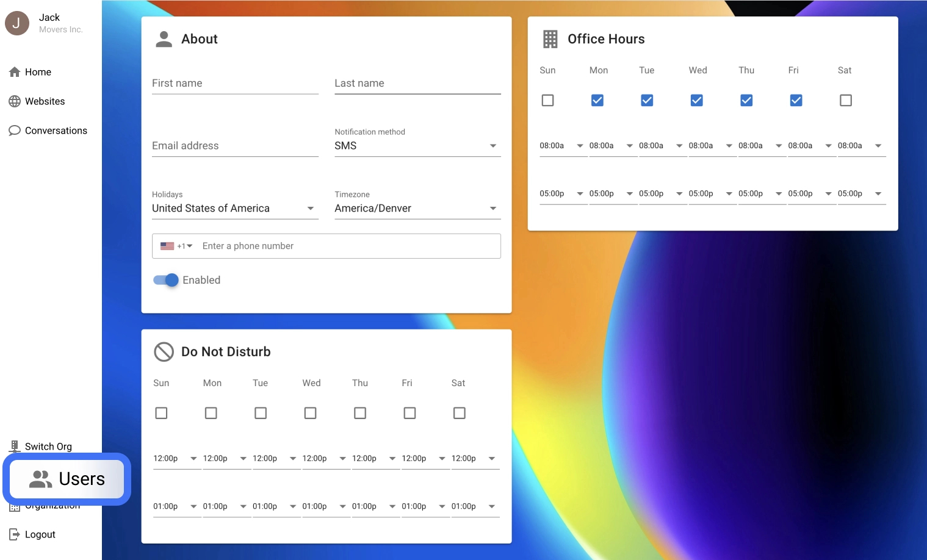The height and width of the screenshot is (560, 927).
Task: Toggle the Enabled switch off
Action: [x=165, y=280]
